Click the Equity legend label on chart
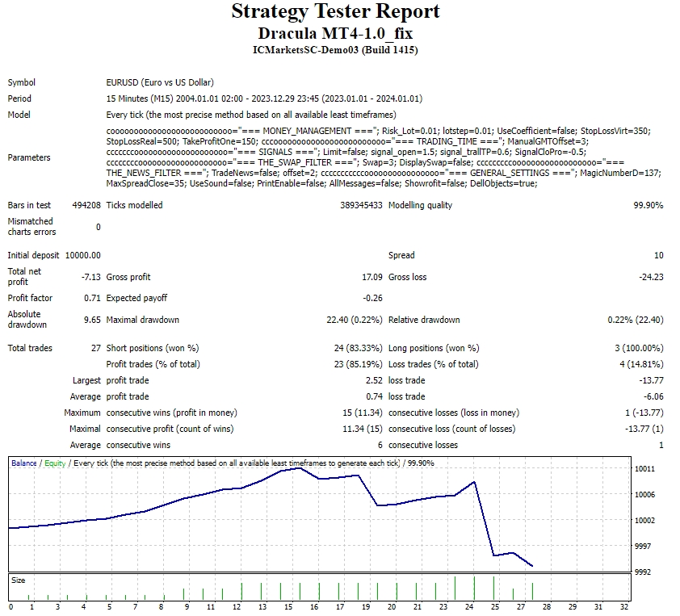 pyautogui.click(x=54, y=463)
